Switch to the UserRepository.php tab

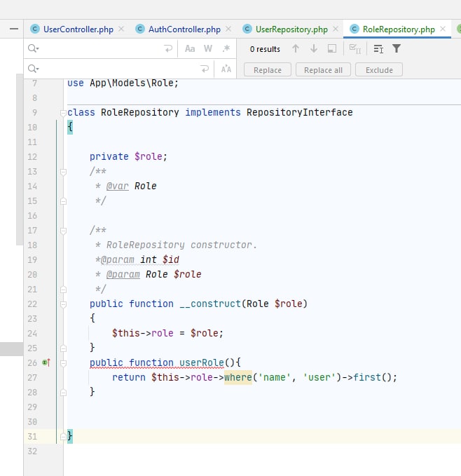291,29
